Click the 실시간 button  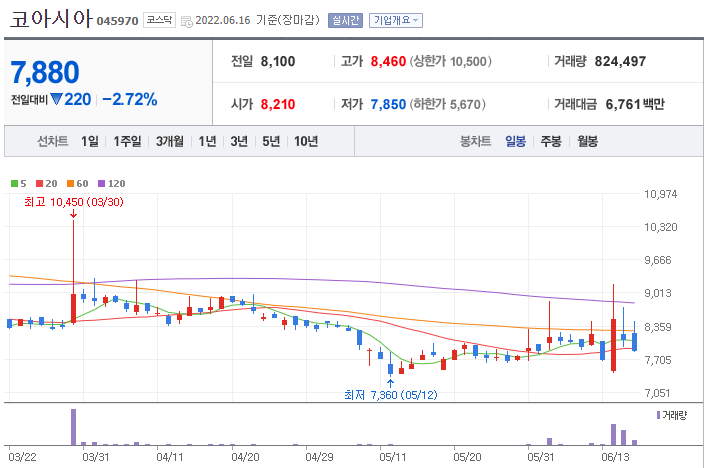click(x=345, y=20)
